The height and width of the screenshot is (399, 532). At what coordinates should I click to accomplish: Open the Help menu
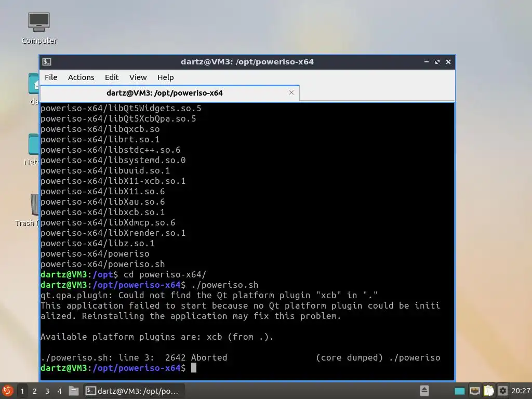(166, 77)
